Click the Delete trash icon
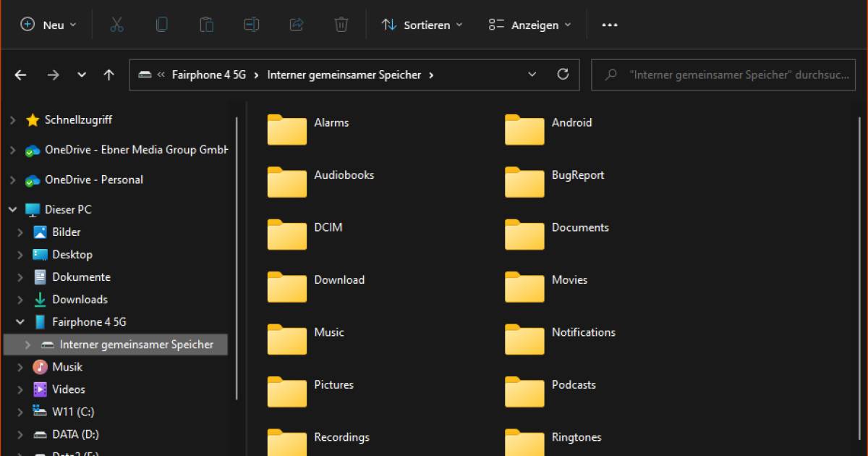Screen dimensions: 868x456 pyautogui.click(x=341, y=25)
